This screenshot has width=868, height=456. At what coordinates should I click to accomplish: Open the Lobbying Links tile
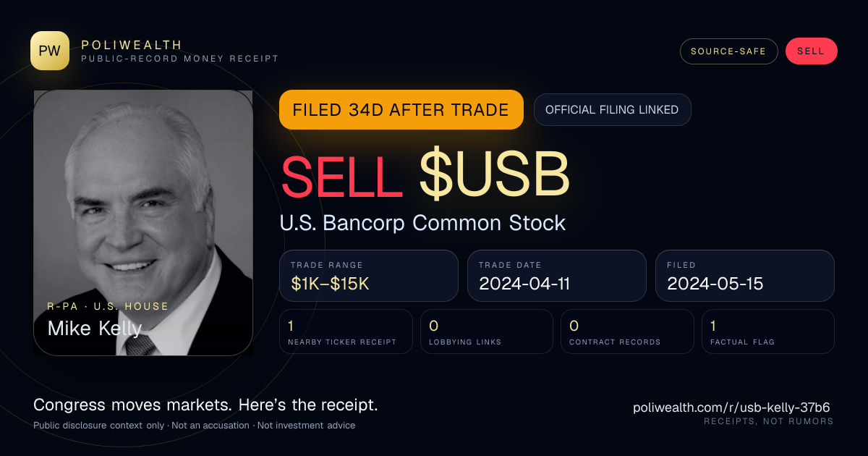tap(487, 332)
